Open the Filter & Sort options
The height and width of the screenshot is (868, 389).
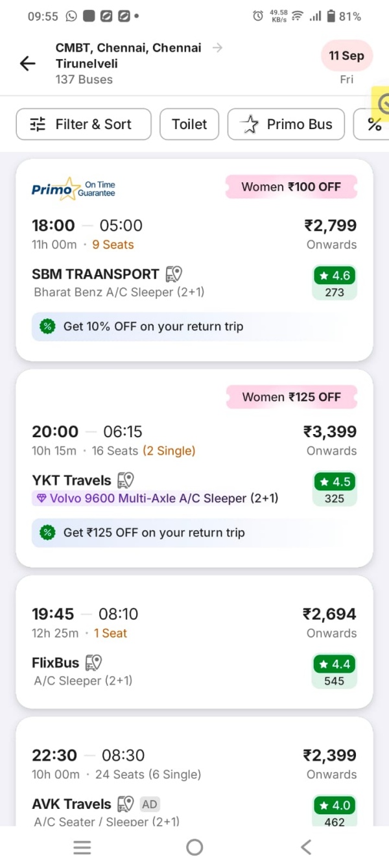(x=84, y=125)
